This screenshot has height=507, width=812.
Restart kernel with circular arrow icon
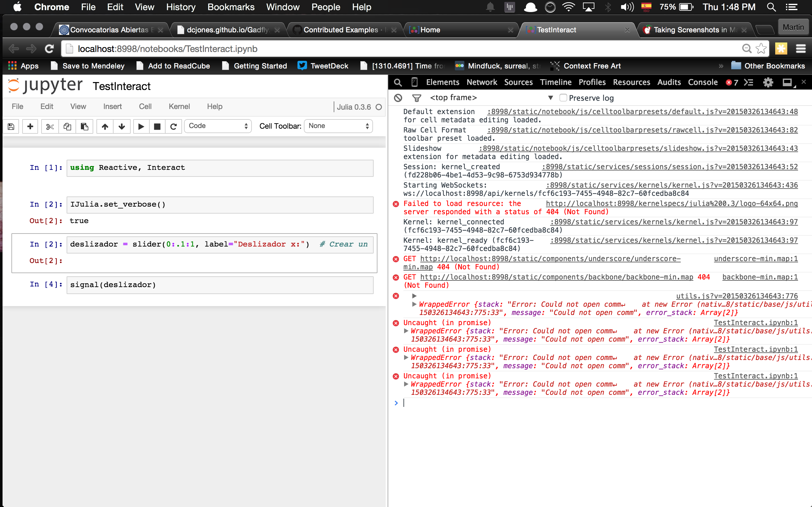click(x=174, y=126)
